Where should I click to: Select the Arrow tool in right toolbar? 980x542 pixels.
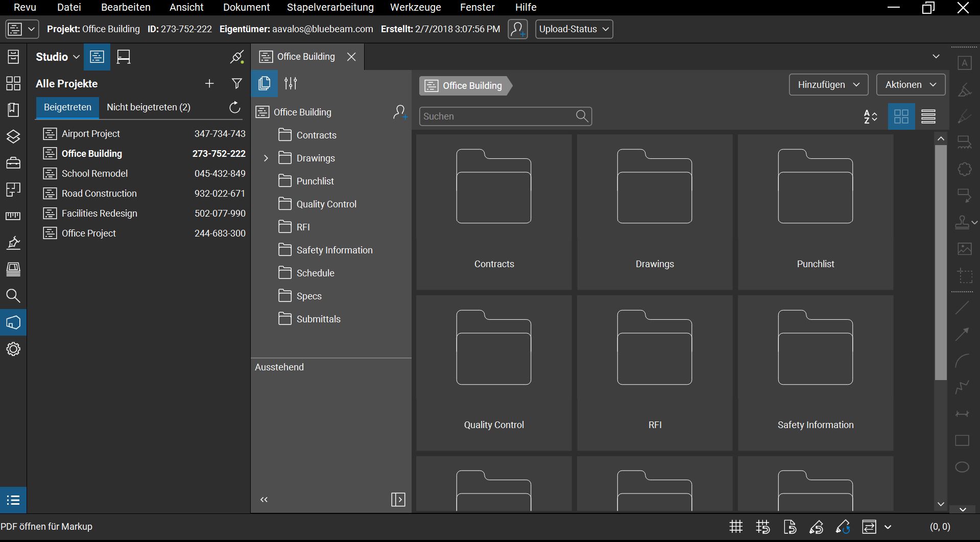click(962, 334)
